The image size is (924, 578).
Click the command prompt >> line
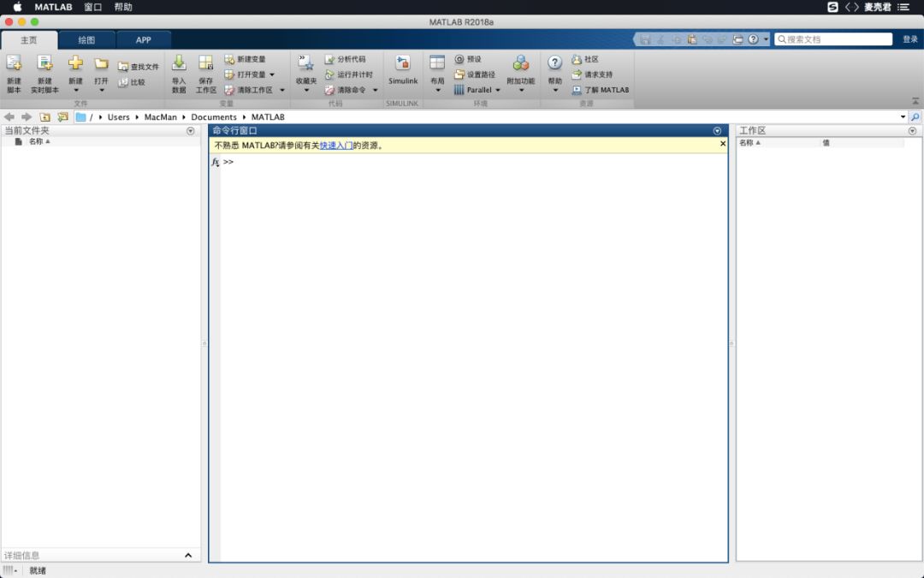point(228,162)
